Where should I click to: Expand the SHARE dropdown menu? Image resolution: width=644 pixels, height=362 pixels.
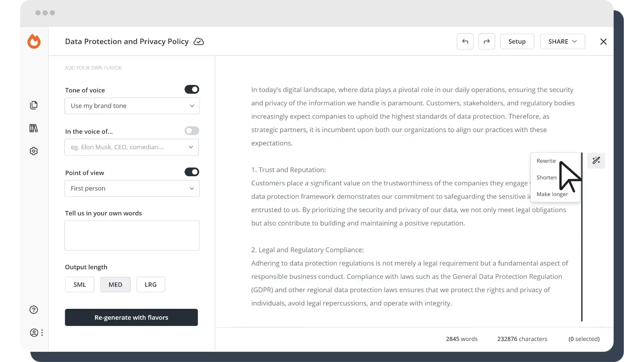click(562, 42)
